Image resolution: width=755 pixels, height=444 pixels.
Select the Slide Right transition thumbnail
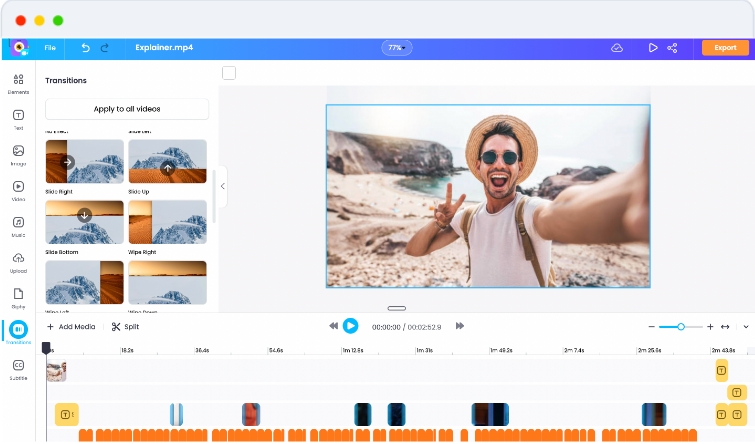[x=84, y=161]
